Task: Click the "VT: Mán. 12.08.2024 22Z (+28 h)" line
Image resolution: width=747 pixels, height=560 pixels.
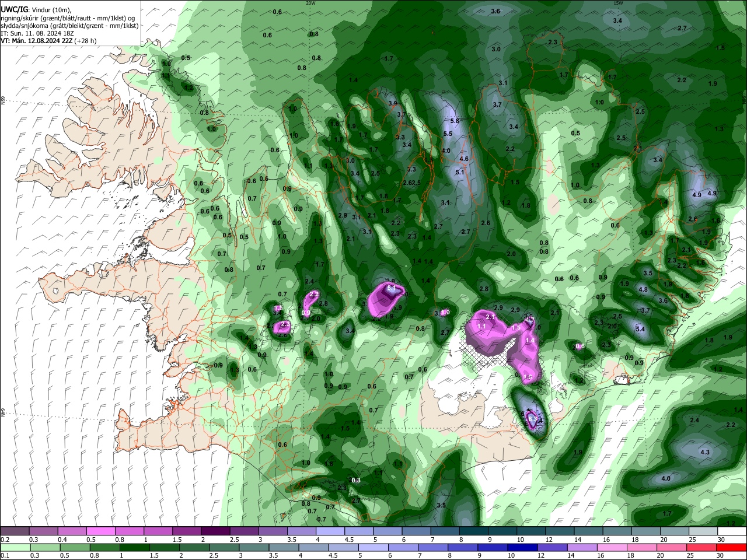Action: click(49, 41)
